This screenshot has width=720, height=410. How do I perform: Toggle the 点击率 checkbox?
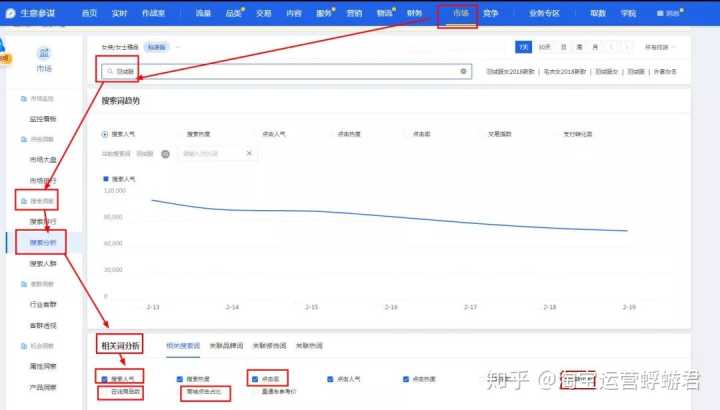[x=256, y=379]
